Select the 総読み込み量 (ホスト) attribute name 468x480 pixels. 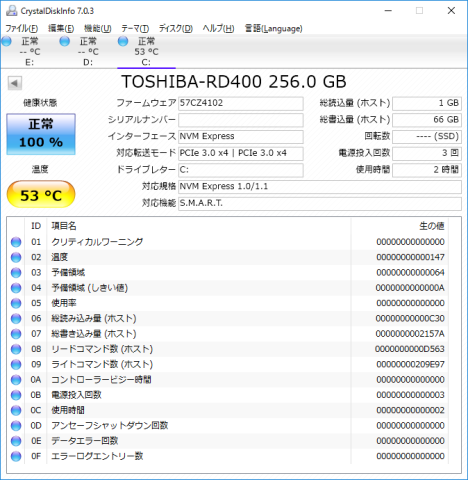click(94, 319)
